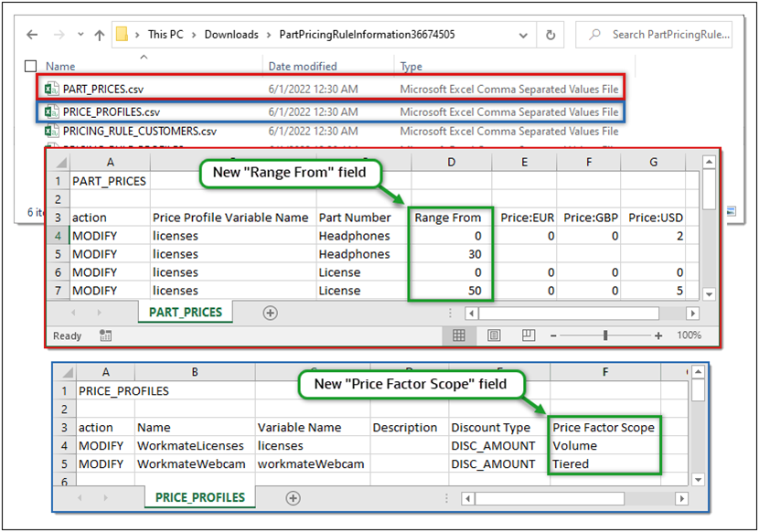The image size is (759, 532).
Task: Click the Discount Type header cell
Action: pyautogui.click(x=499, y=428)
